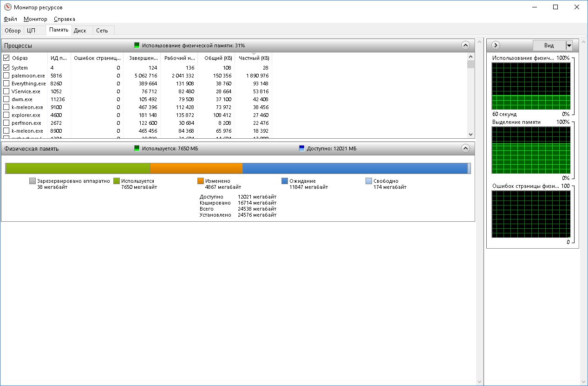The height and width of the screenshot is (386, 588).
Task: Click the Resource Monitor title bar icon
Action: click(7, 7)
